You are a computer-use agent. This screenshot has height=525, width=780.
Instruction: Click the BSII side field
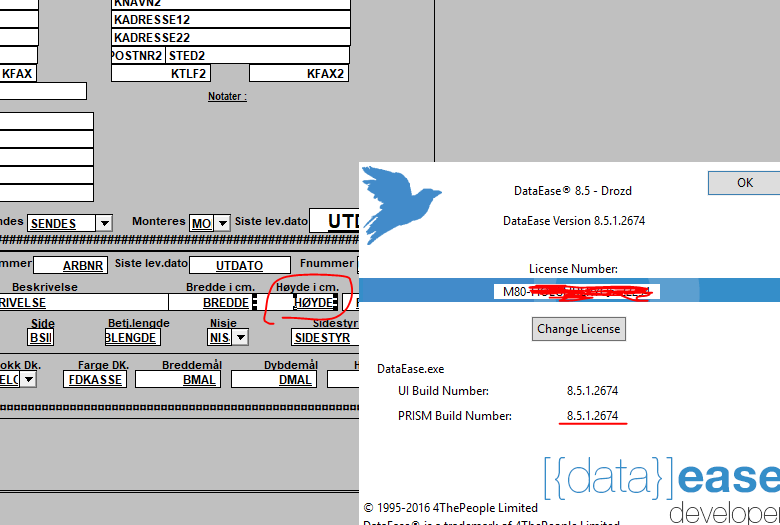(40, 337)
